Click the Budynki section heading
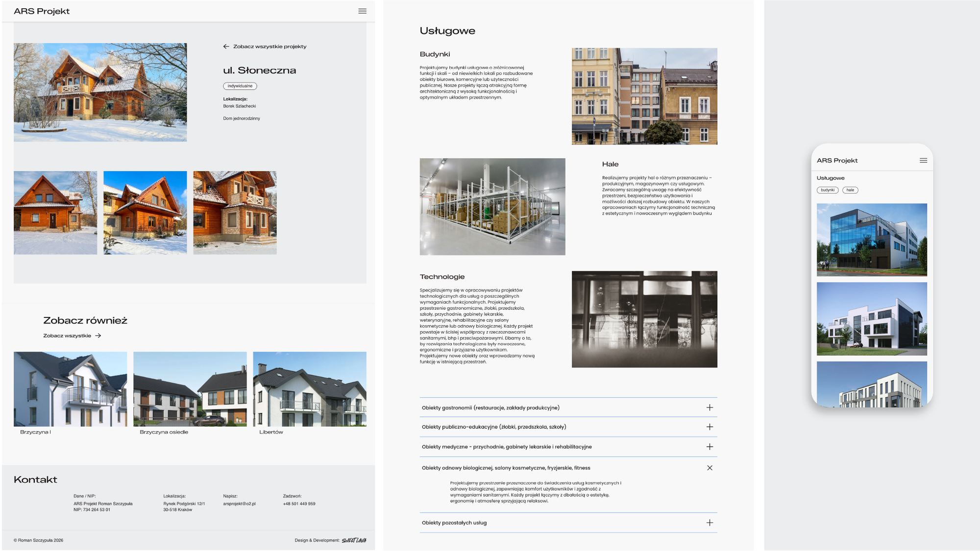The image size is (980, 551). pyautogui.click(x=435, y=54)
